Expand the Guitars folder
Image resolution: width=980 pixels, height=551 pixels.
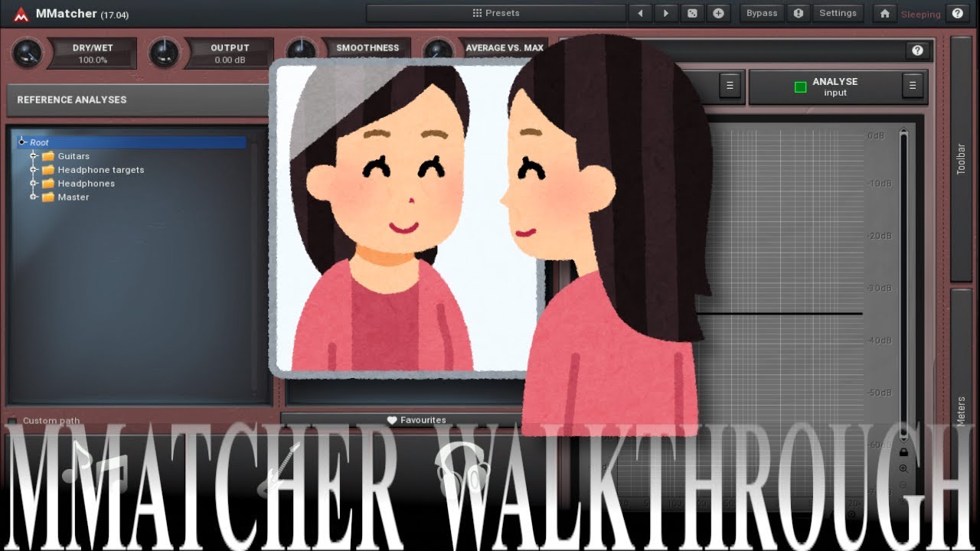pos(34,156)
